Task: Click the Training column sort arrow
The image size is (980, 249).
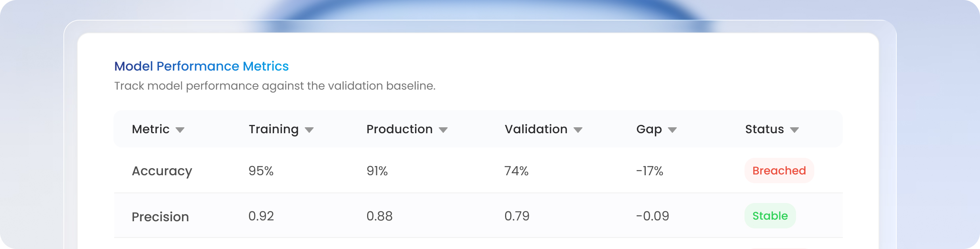Action: tap(309, 130)
